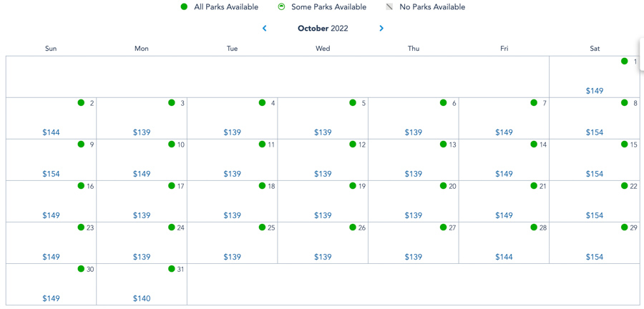This screenshot has height=309, width=644.
Task: Choose the $154 price on October 15
Action: (x=595, y=174)
